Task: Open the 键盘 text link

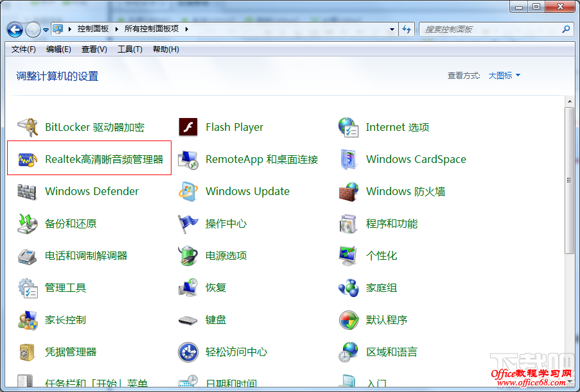Action: click(x=216, y=320)
